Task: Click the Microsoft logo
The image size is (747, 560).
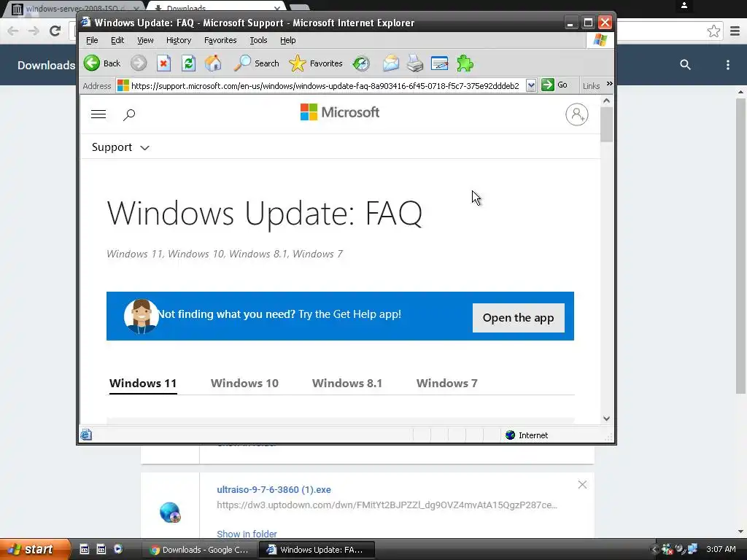Action: click(x=340, y=112)
